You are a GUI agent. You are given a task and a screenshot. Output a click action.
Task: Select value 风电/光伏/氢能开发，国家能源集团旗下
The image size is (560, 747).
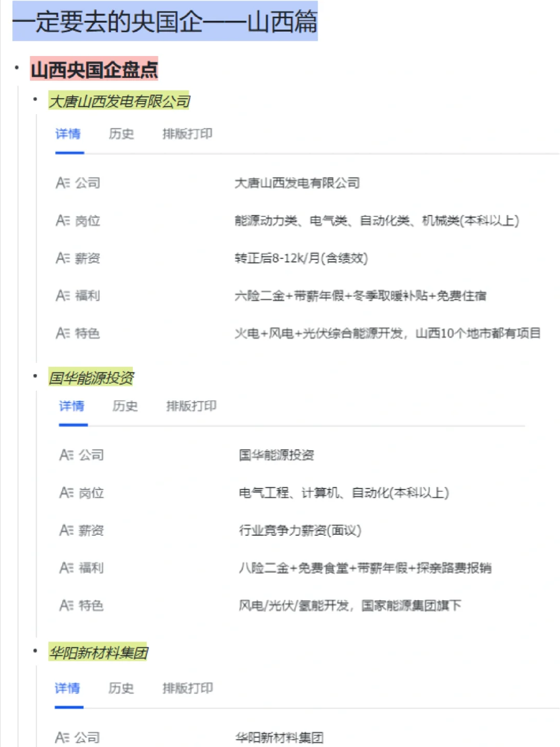tap(350, 605)
